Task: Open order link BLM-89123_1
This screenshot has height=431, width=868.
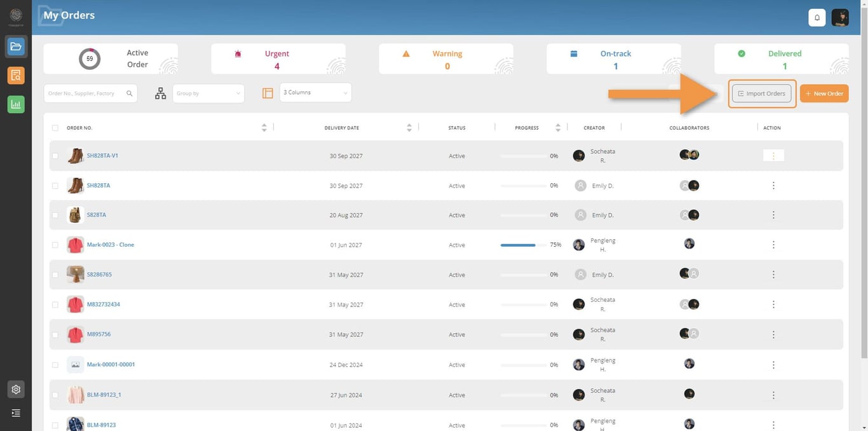Action: tap(104, 395)
